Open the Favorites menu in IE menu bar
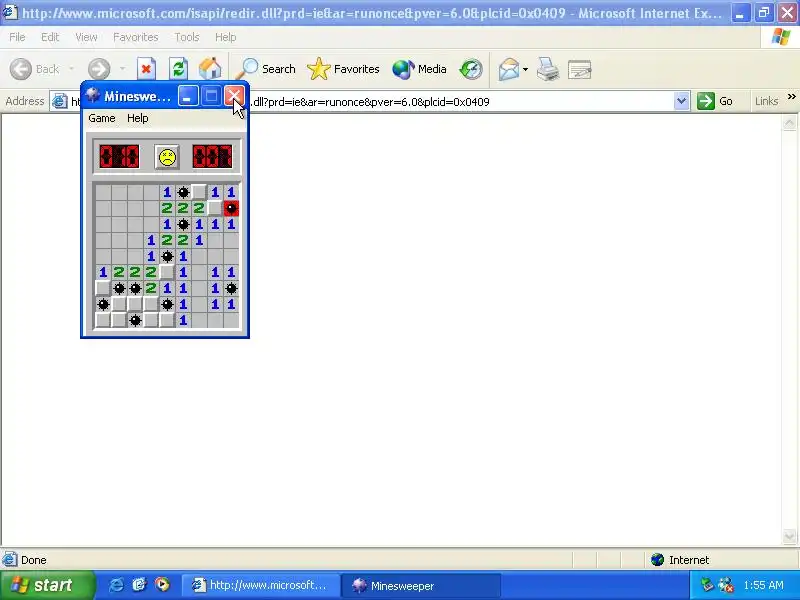This screenshot has height=600, width=800. pyautogui.click(x=136, y=37)
